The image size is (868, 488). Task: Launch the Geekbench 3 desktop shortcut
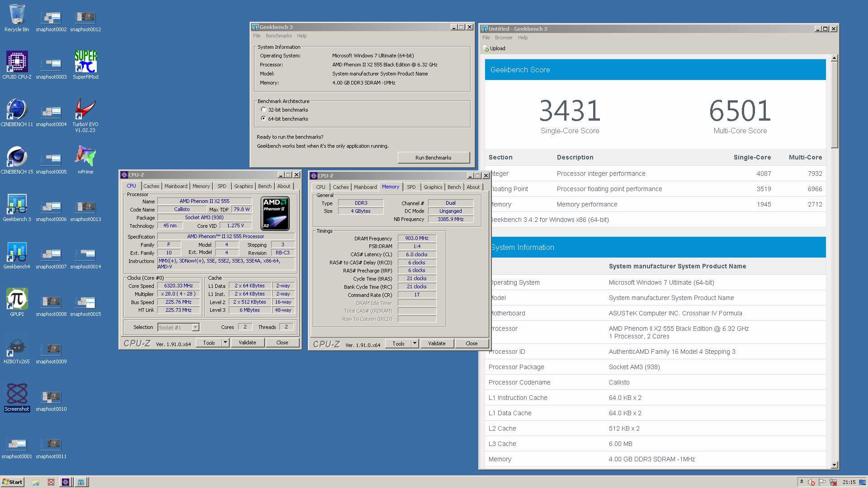coord(17,208)
